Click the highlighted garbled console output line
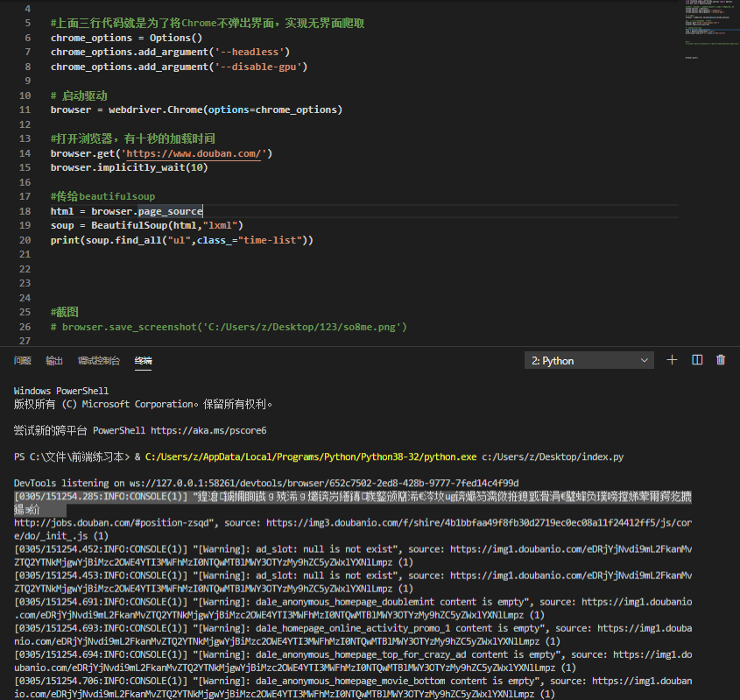Viewport: 740px width, 700px height. point(353,503)
